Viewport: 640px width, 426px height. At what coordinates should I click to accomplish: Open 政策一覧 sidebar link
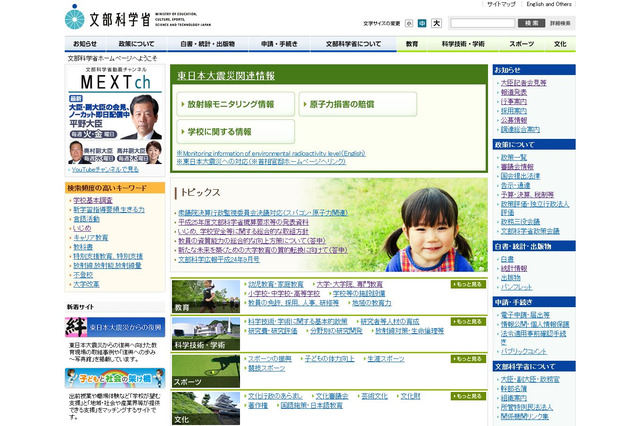click(514, 158)
